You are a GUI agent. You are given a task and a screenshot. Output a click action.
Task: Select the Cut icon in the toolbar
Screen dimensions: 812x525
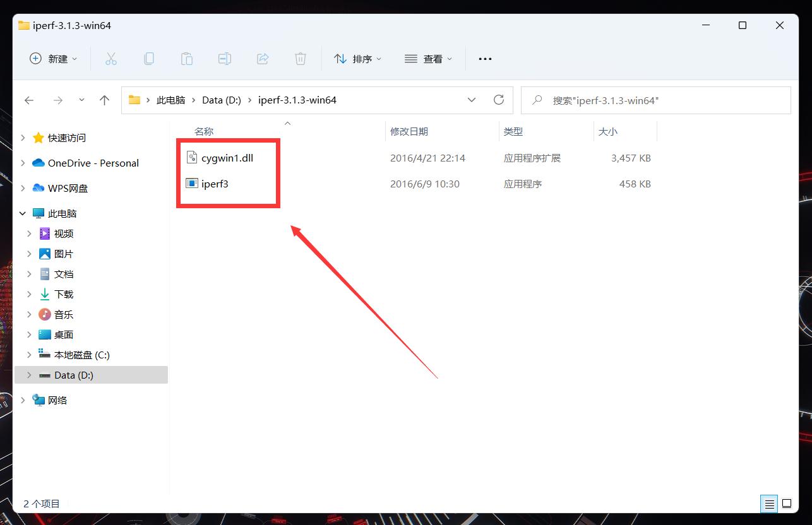click(111, 59)
